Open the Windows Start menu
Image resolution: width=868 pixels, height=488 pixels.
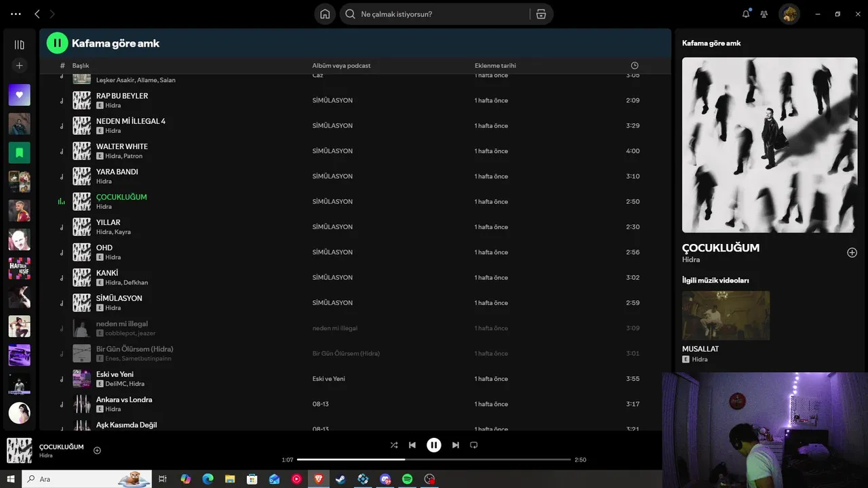[x=11, y=479]
